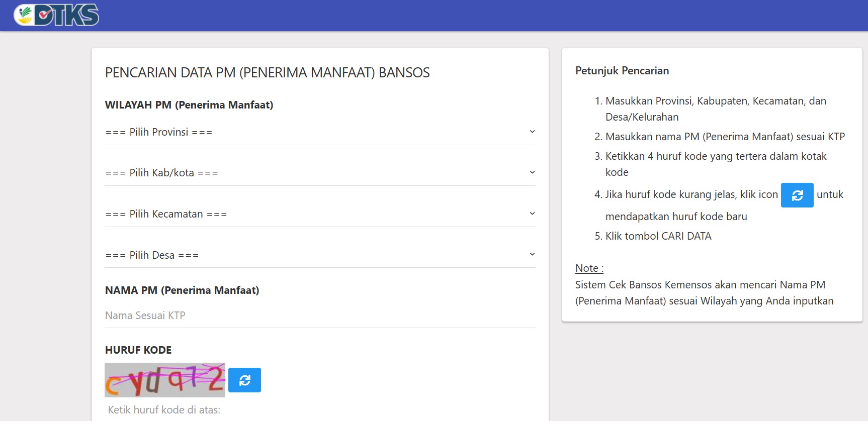This screenshot has width=868, height=421.
Task: Click the HURUF KODE label
Action: 138,350
